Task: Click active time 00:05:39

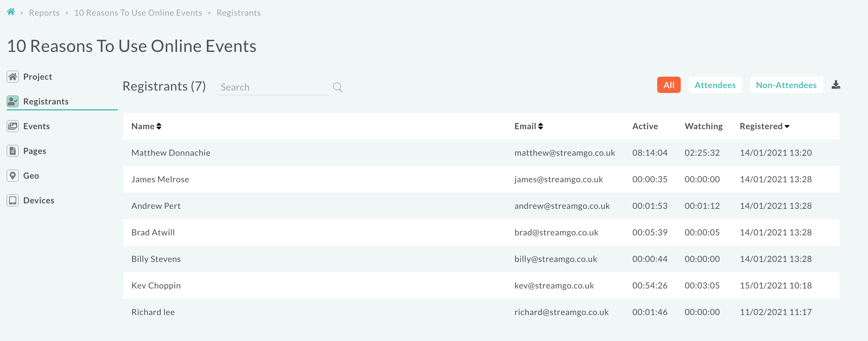Action: [x=650, y=233]
